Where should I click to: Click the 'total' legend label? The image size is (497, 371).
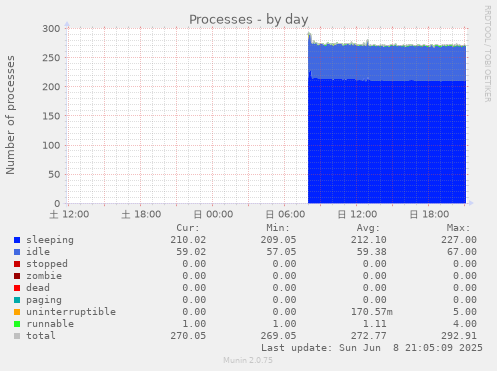pyautogui.click(x=41, y=336)
